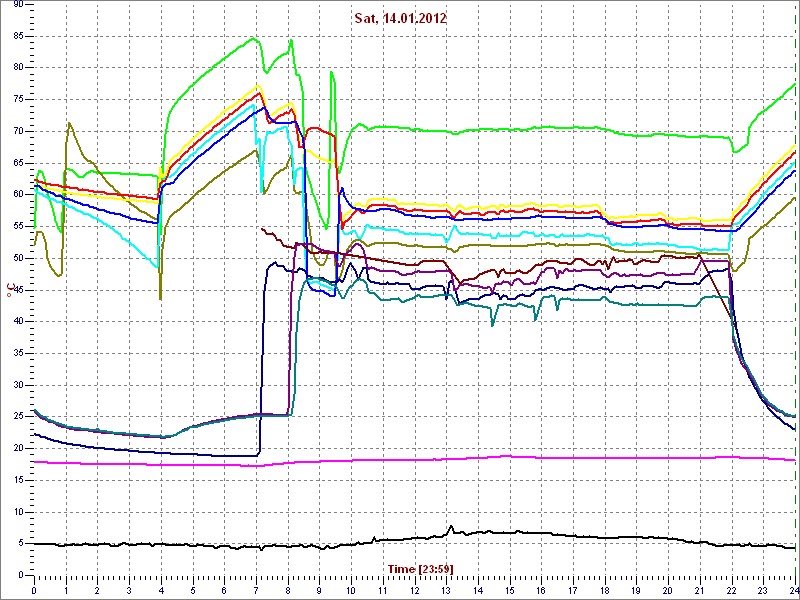
Task: Click hour 14 on the time axis
Action: coord(478,590)
